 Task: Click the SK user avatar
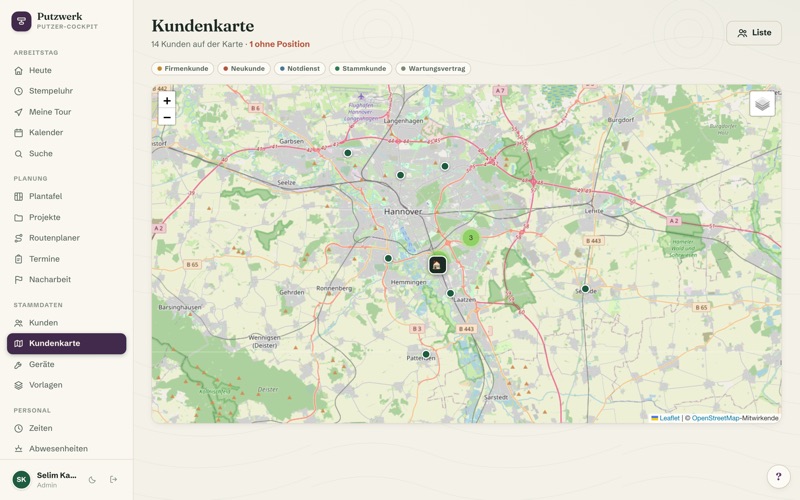[21, 480]
